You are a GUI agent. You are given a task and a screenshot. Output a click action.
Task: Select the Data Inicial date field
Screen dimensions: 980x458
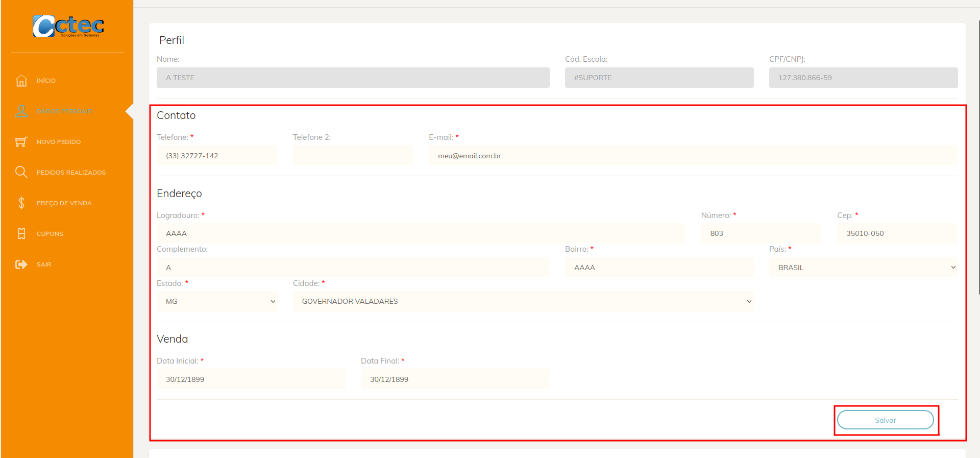pyautogui.click(x=251, y=379)
